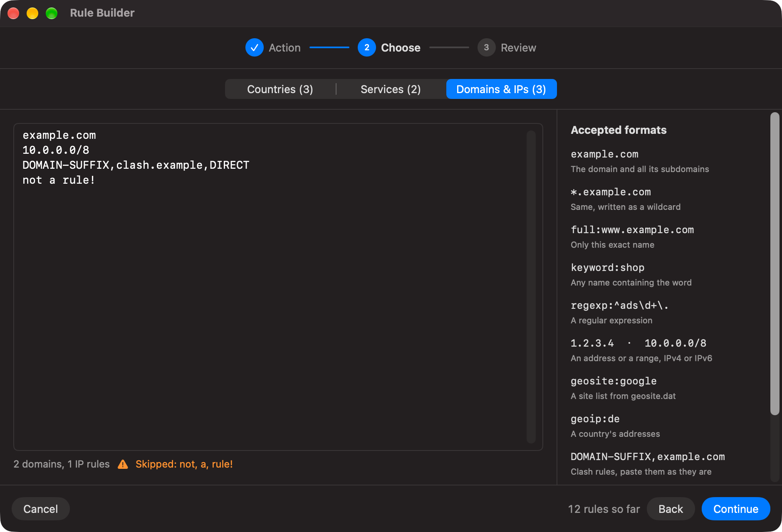This screenshot has height=532, width=782.
Task: Click the Accepted formats panel scrollbar
Action: (775, 264)
